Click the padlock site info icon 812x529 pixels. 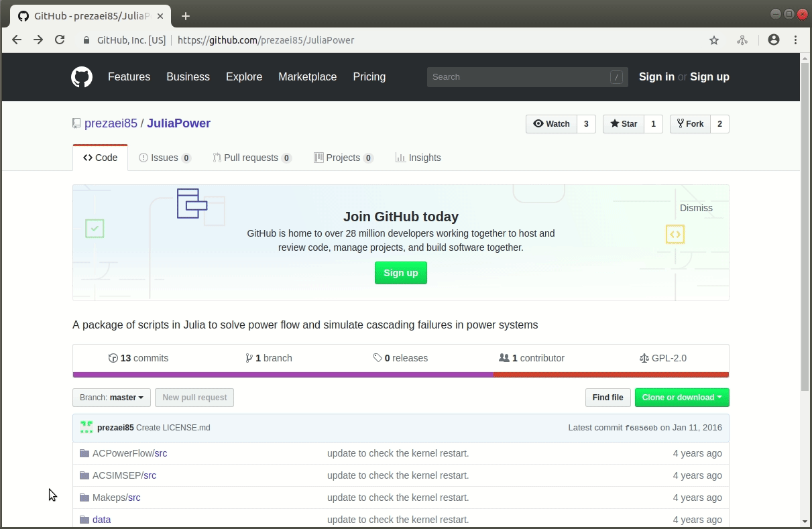[86, 40]
